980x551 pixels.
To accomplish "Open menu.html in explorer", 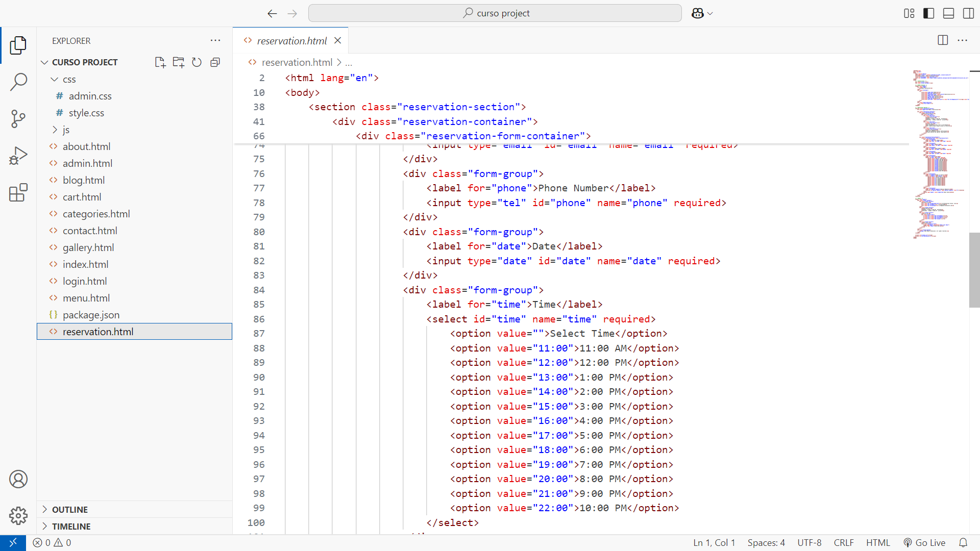I will coord(86,298).
